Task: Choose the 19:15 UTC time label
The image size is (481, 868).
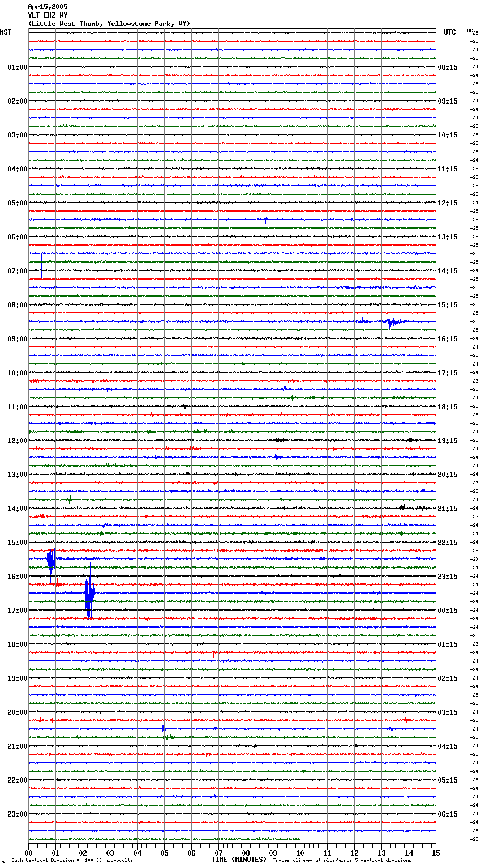Action: (448, 441)
